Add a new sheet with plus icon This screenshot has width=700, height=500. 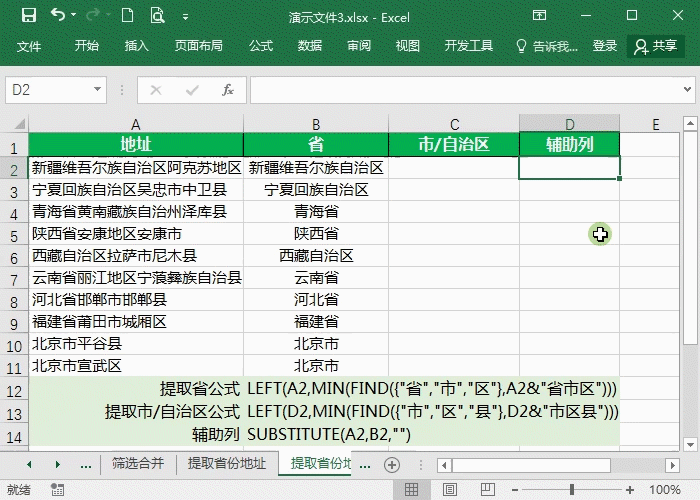(392, 465)
